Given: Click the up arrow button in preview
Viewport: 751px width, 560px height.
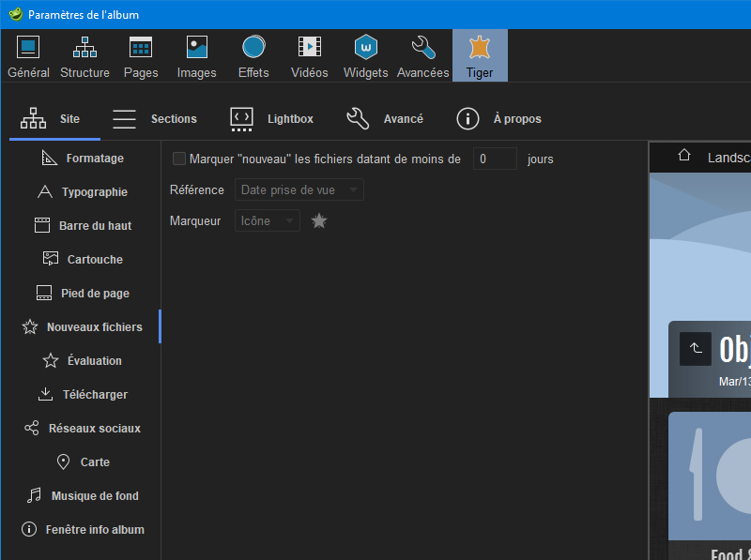Looking at the screenshot, I should click(x=695, y=349).
